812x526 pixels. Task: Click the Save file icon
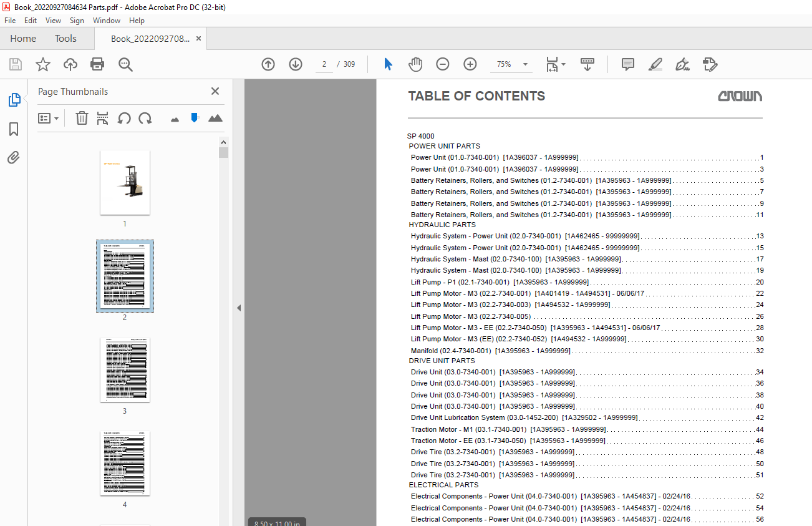click(x=16, y=64)
